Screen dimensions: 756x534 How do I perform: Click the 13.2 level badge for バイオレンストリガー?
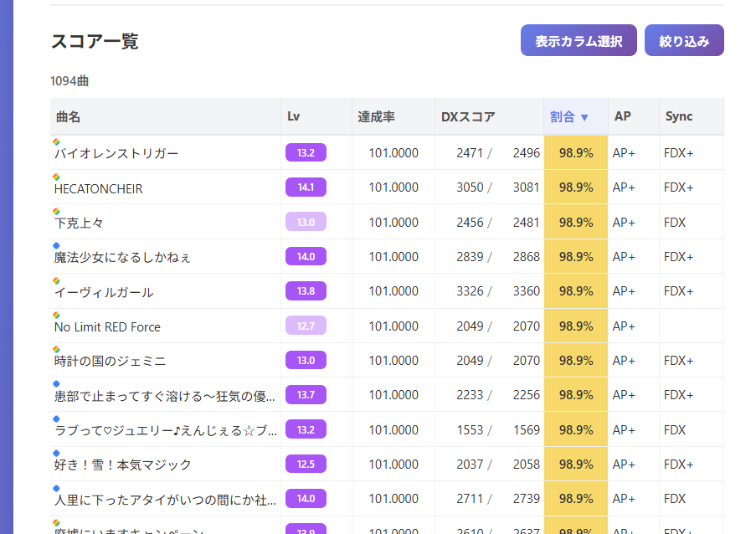[306, 153]
